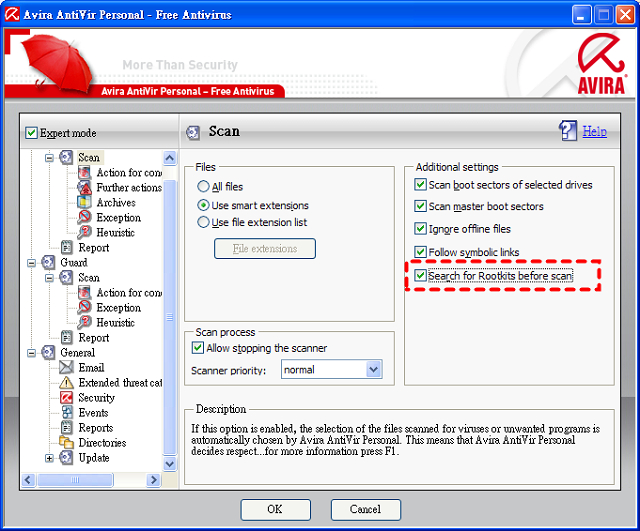Collapse the Guard Scan subtree
640x531 pixels.
(49, 278)
